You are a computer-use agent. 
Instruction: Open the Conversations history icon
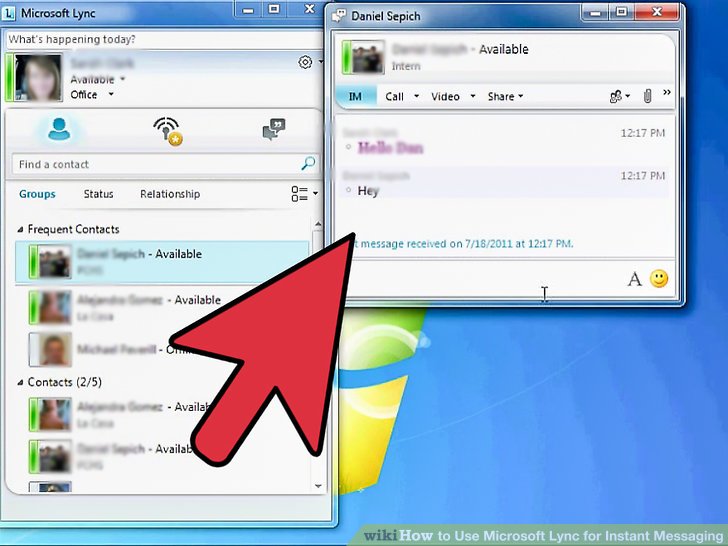point(274,130)
